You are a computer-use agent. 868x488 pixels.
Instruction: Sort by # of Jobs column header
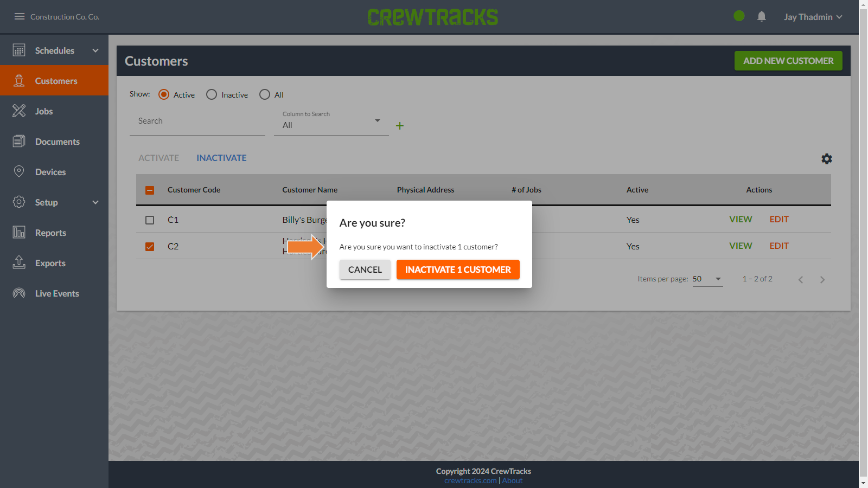pos(526,190)
